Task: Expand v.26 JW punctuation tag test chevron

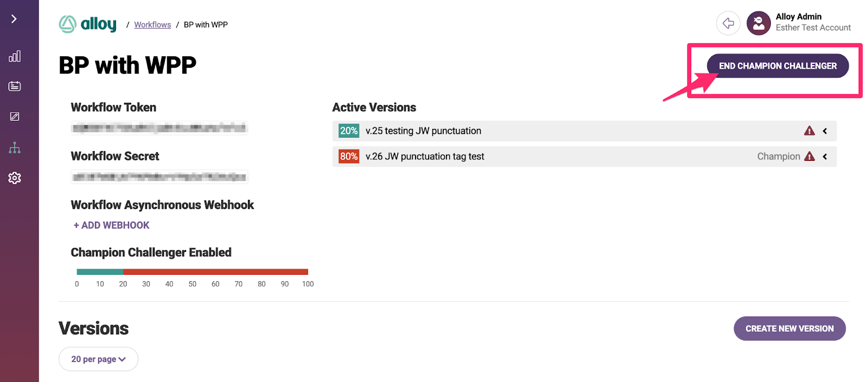Action: click(825, 156)
